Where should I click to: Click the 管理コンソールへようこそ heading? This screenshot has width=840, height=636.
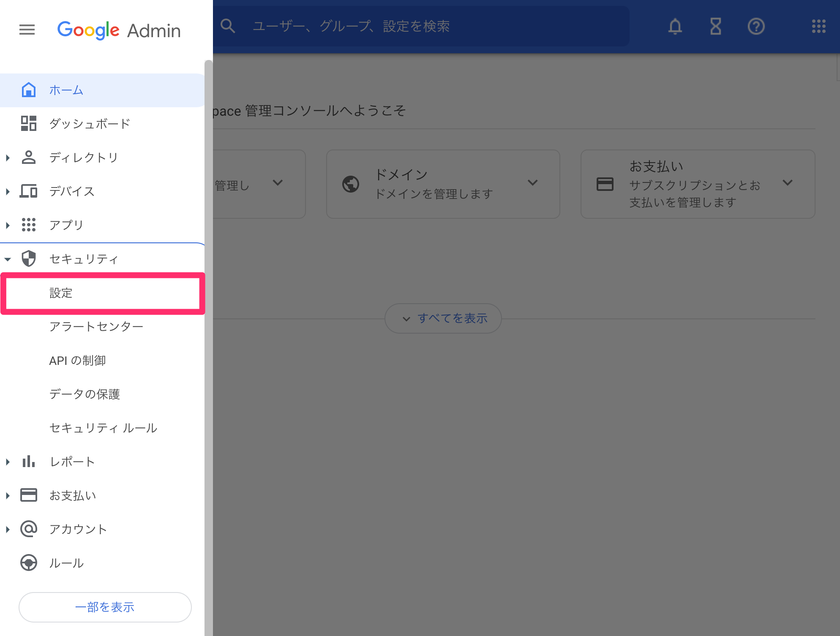(x=325, y=111)
